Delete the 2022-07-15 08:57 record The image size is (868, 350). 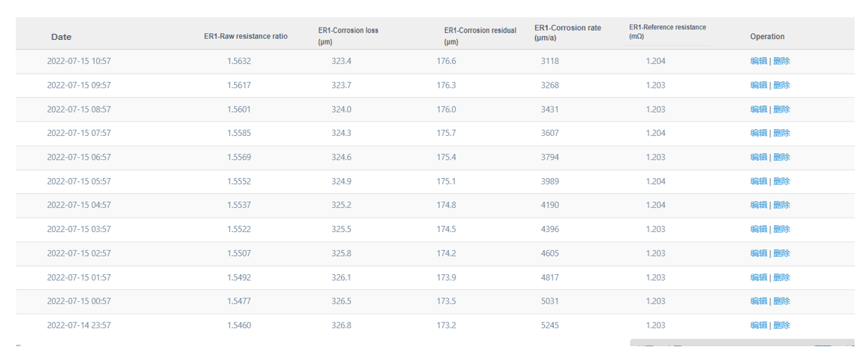(782, 110)
